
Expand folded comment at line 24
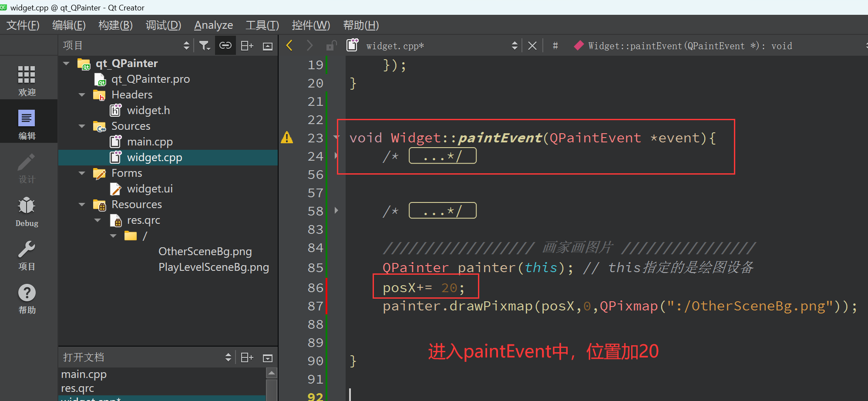[x=336, y=155]
